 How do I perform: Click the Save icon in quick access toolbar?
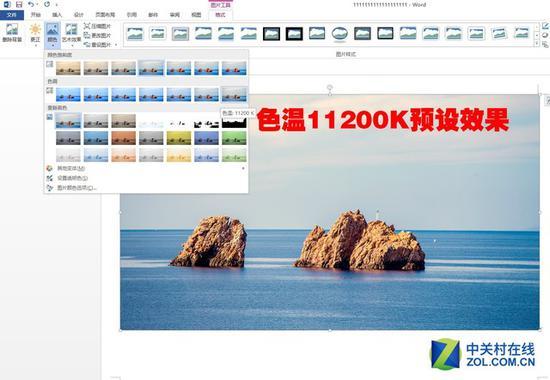[x=19, y=5]
